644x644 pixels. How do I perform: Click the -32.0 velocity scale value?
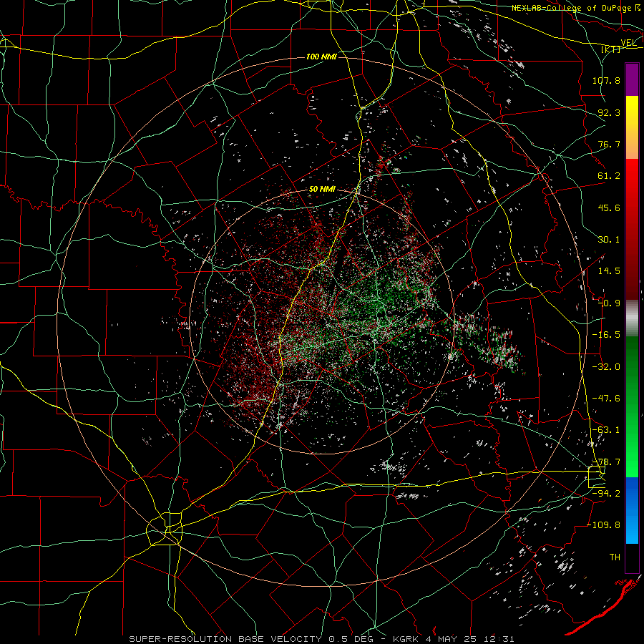coord(606,367)
